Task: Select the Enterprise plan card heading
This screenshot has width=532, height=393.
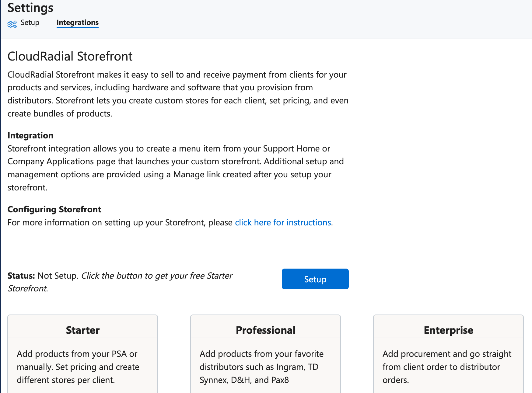Action: pos(448,330)
